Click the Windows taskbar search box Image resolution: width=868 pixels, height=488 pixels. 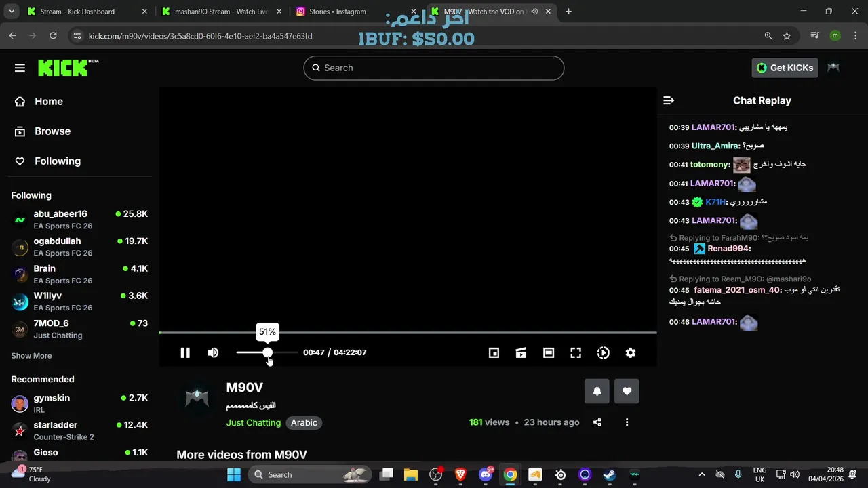click(310, 474)
